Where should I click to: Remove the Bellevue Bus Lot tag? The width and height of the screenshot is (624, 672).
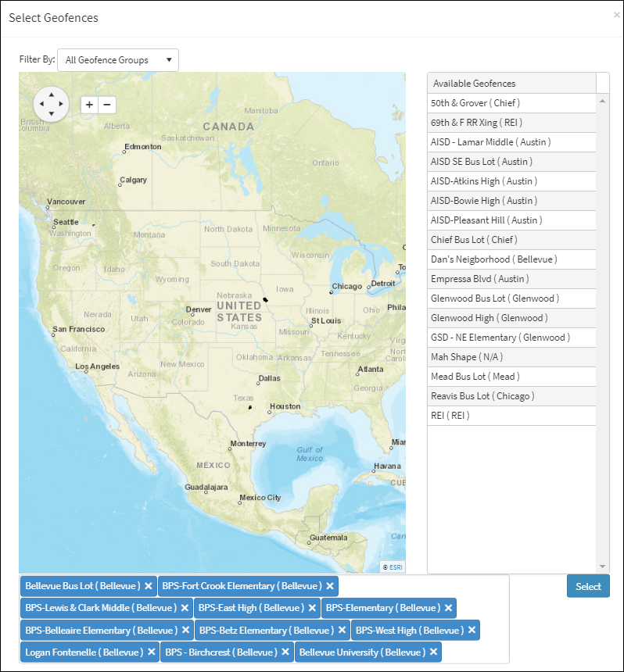tap(149, 586)
